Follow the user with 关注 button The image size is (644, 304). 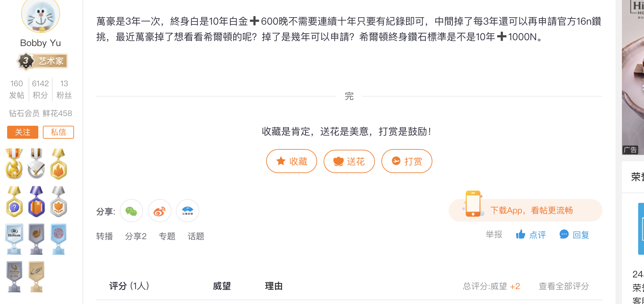pyautogui.click(x=23, y=132)
